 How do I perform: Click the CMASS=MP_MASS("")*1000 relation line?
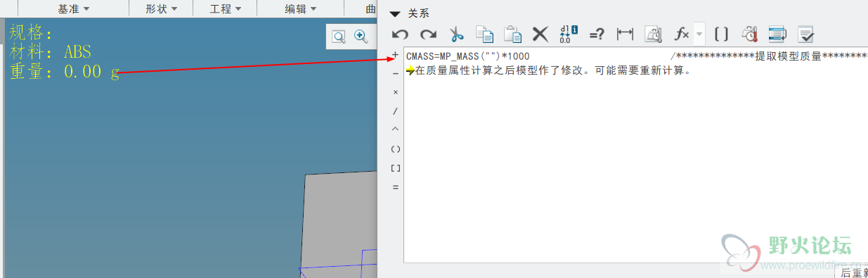click(x=468, y=56)
